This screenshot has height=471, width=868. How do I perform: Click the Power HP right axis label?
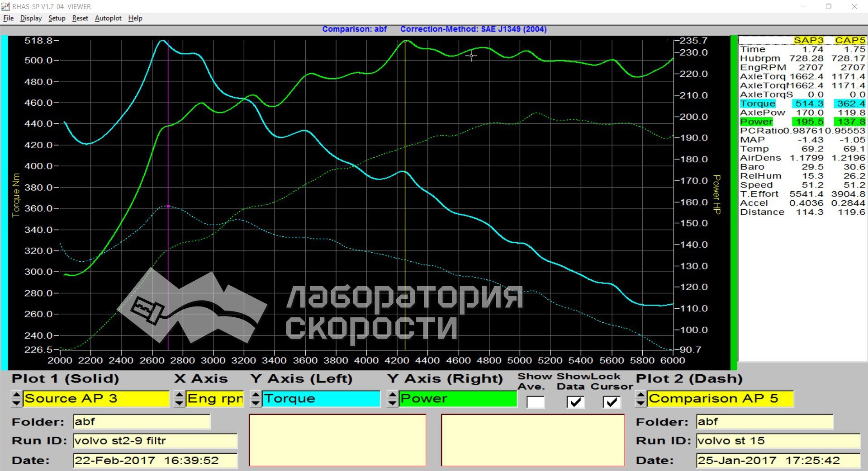[716, 194]
